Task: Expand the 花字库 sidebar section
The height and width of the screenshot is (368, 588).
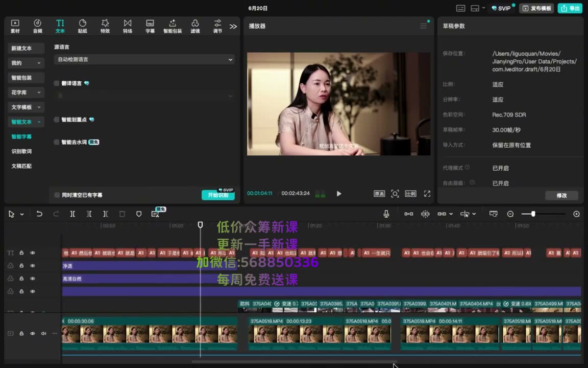Action: pyautogui.click(x=26, y=93)
